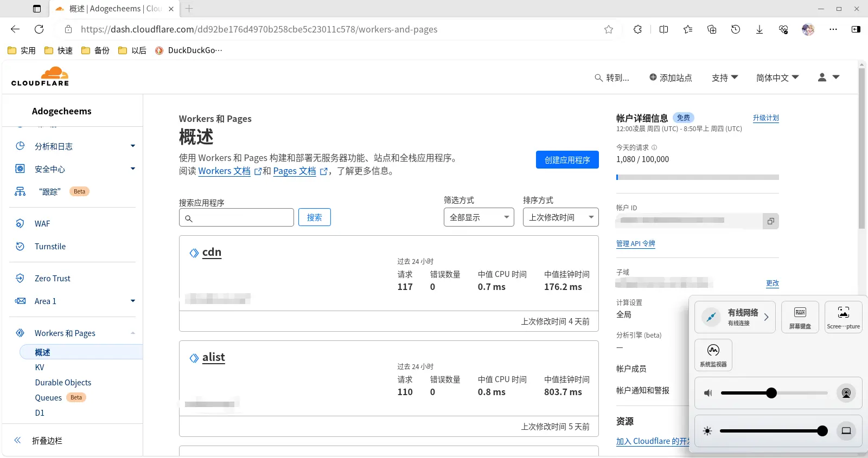Expand the Area 1 menu
Image resolution: width=868 pixels, height=458 pixels.
(x=133, y=301)
